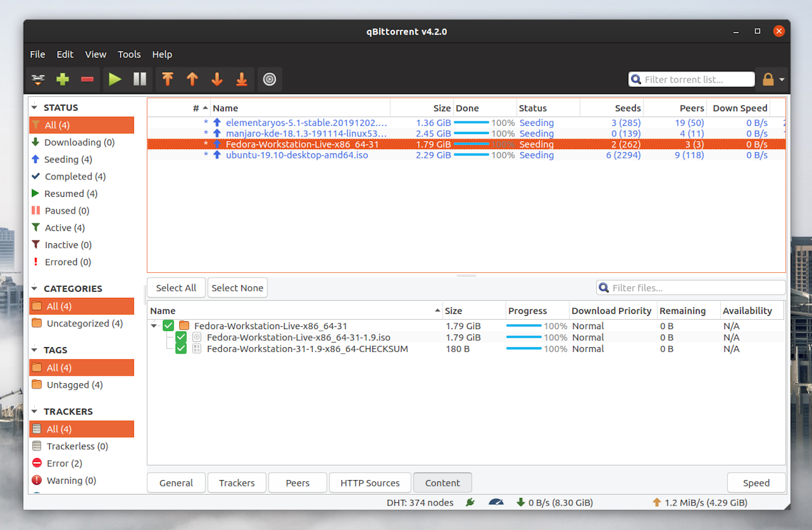Switch to the Peers tab
Image resolution: width=812 pixels, height=530 pixels.
pyautogui.click(x=297, y=482)
